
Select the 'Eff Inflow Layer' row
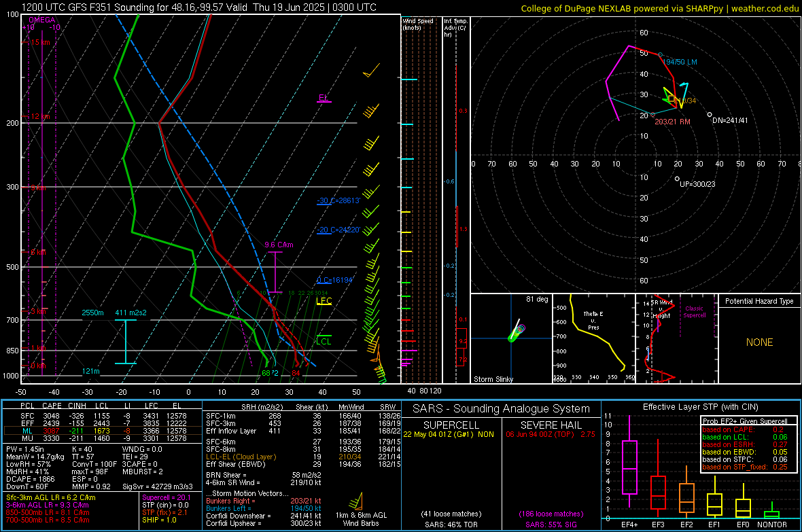[303, 431]
